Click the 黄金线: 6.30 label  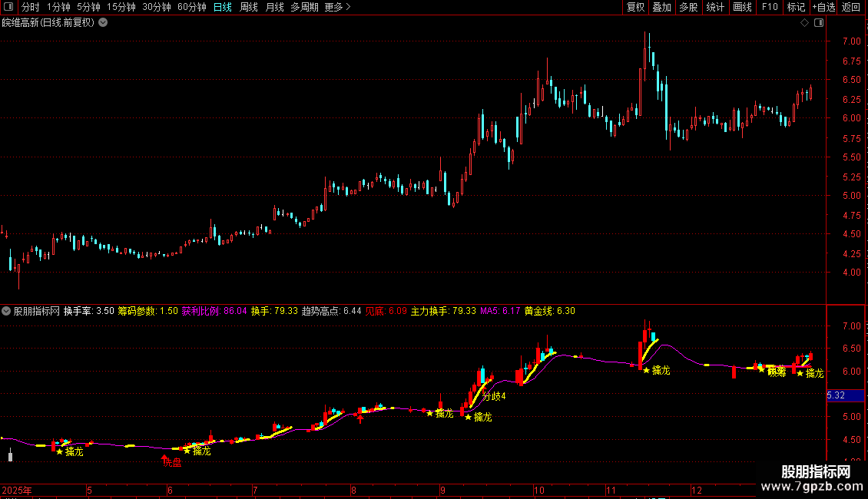click(x=550, y=311)
